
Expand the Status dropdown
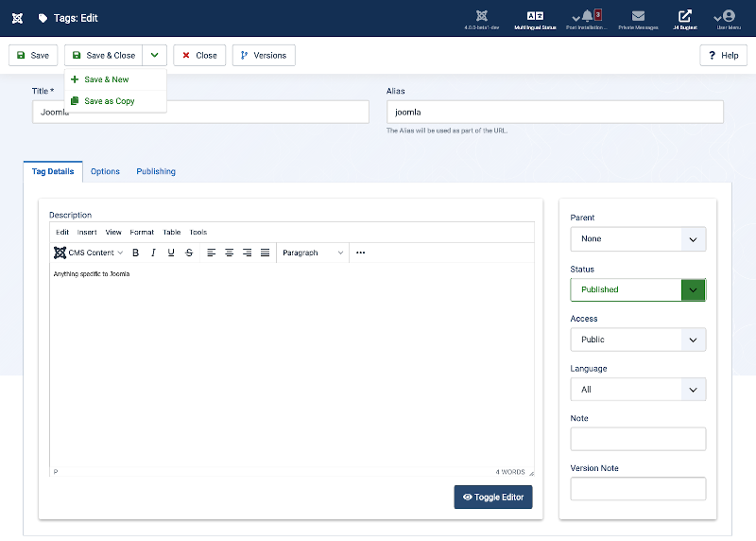coord(638,289)
